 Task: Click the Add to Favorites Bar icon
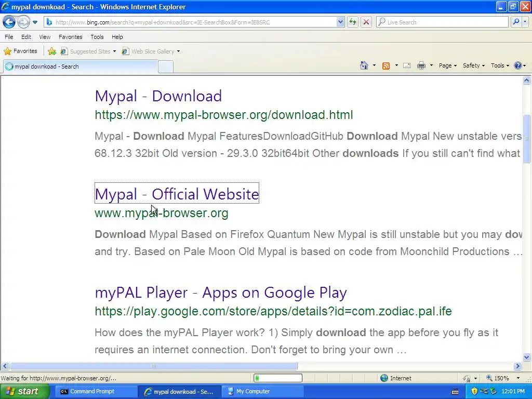click(x=52, y=51)
